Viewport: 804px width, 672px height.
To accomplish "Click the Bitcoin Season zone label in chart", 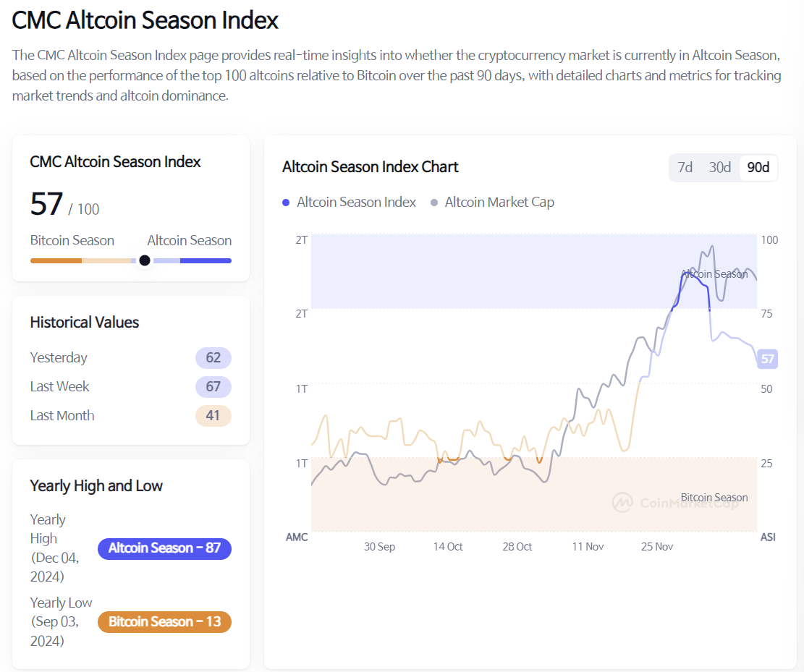I will (x=714, y=497).
